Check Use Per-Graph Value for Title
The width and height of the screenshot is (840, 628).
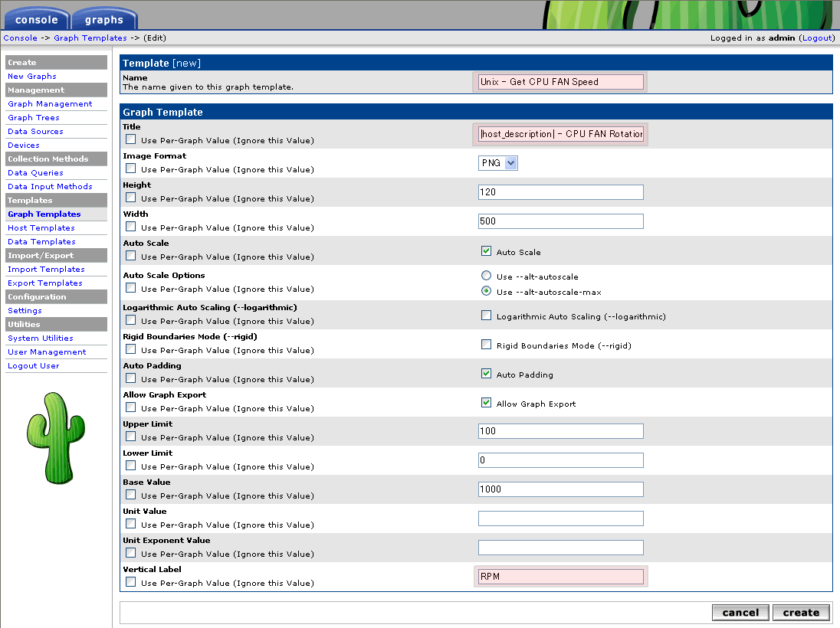pyautogui.click(x=131, y=139)
